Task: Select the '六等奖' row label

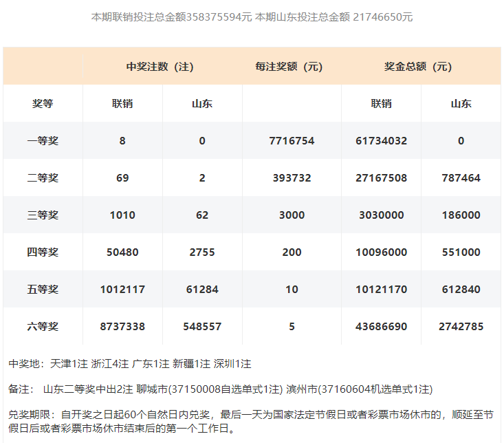Action: click(x=43, y=326)
